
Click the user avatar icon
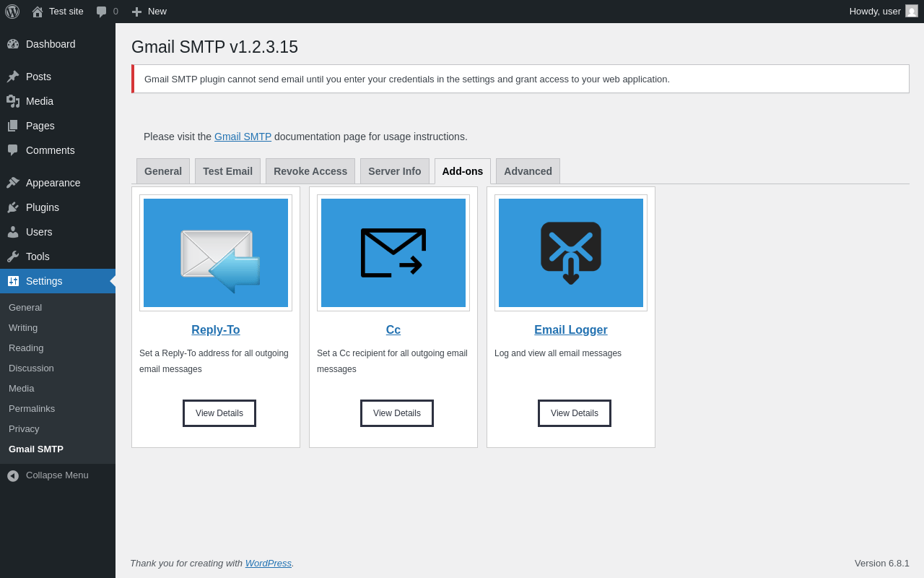(912, 11)
